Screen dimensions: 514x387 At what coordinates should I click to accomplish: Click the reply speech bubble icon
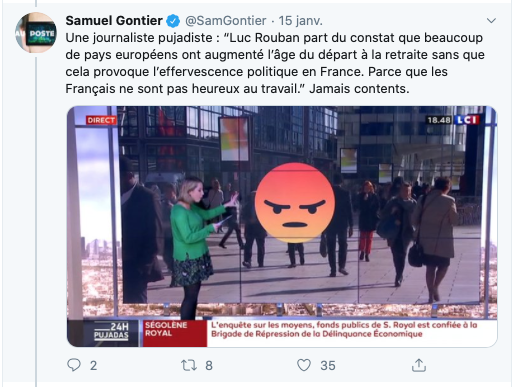[x=74, y=365]
